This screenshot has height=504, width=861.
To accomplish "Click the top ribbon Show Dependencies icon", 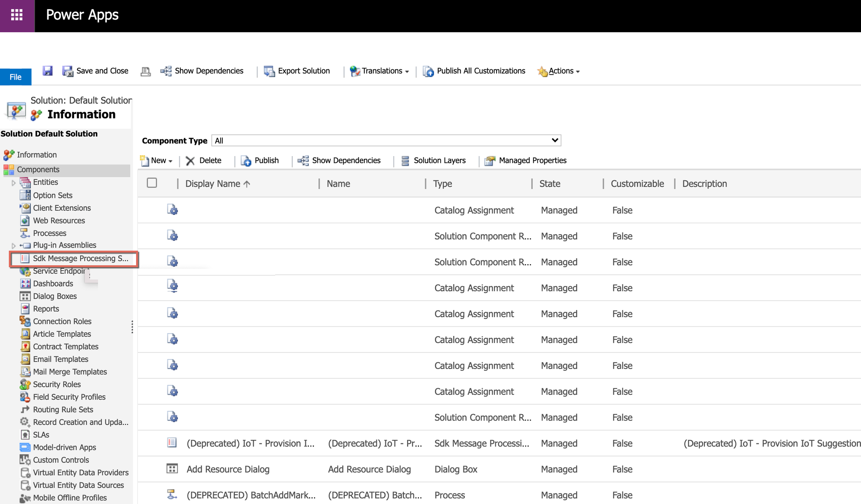I will [166, 71].
